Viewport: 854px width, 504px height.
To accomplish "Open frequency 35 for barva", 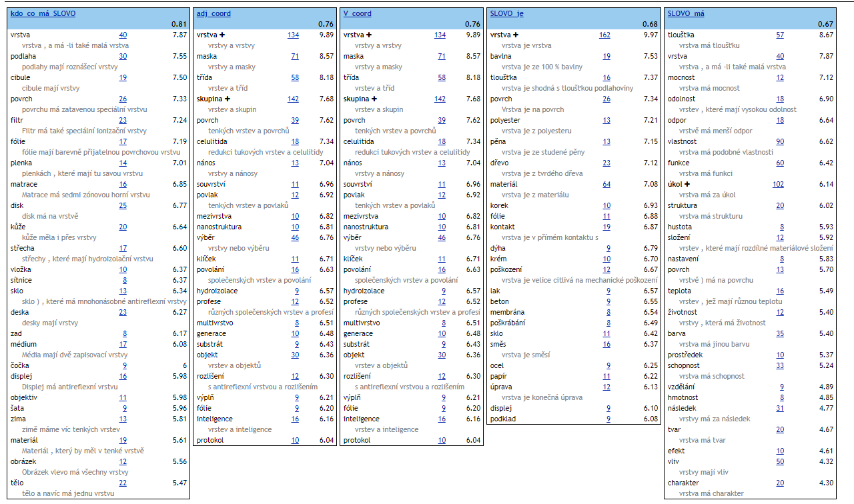I will pyautogui.click(x=780, y=333).
